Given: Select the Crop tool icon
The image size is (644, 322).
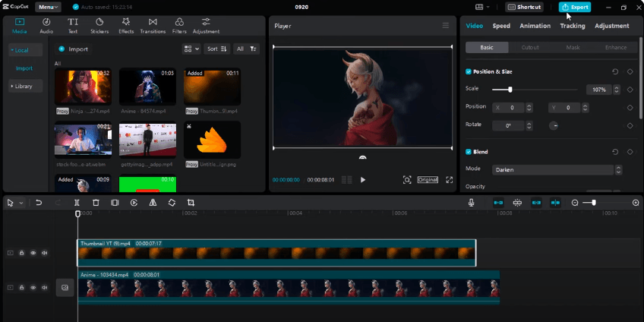Looking at the screenshot, I should (191, 203).
